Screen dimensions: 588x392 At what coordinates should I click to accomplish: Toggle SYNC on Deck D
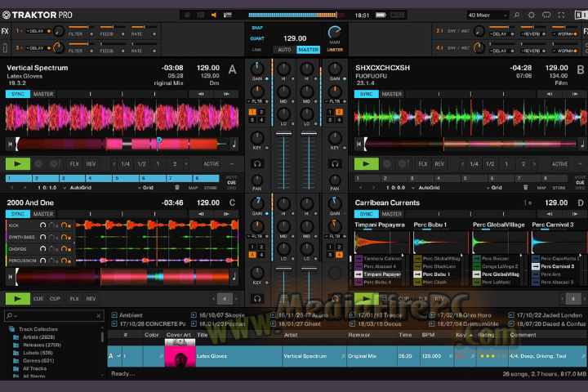(367, 214)
